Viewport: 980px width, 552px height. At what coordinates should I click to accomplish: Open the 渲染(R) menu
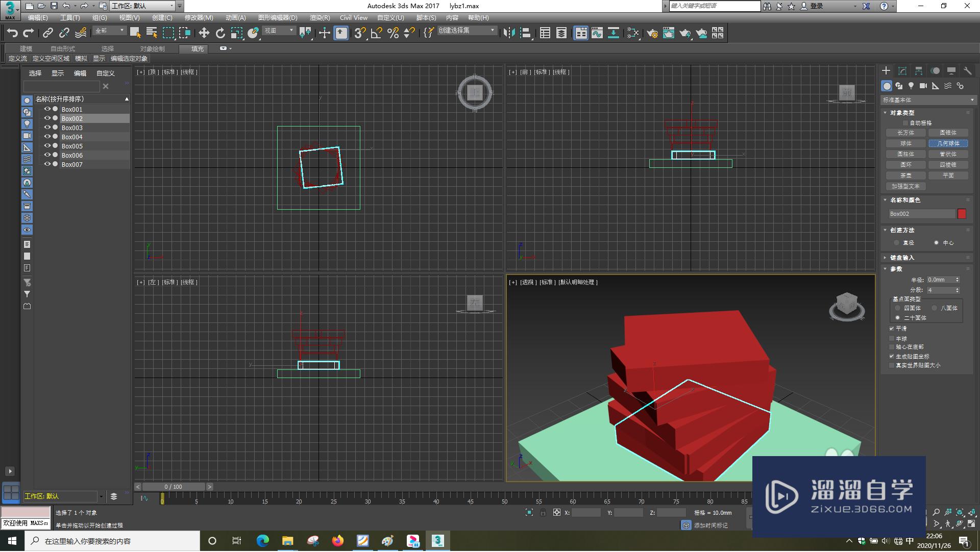pos(320,18)
